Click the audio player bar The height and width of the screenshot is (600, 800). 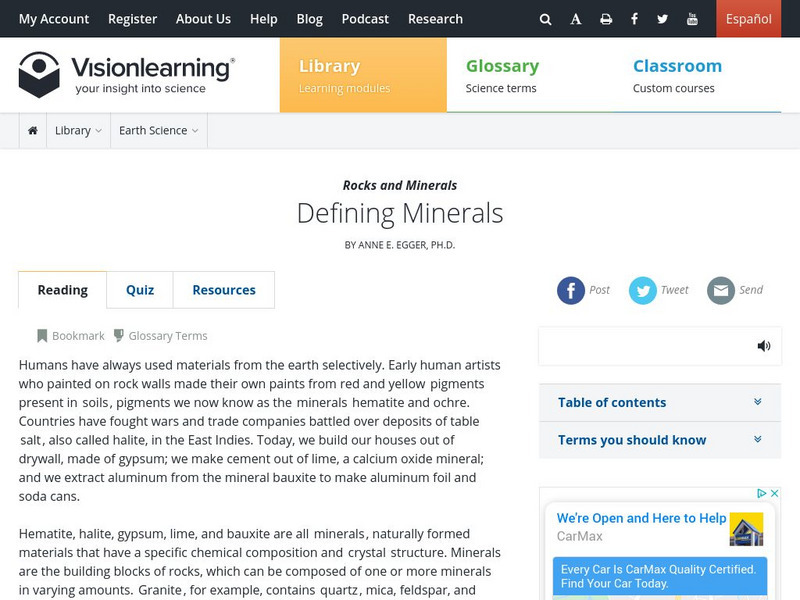[x=660, y=346]
